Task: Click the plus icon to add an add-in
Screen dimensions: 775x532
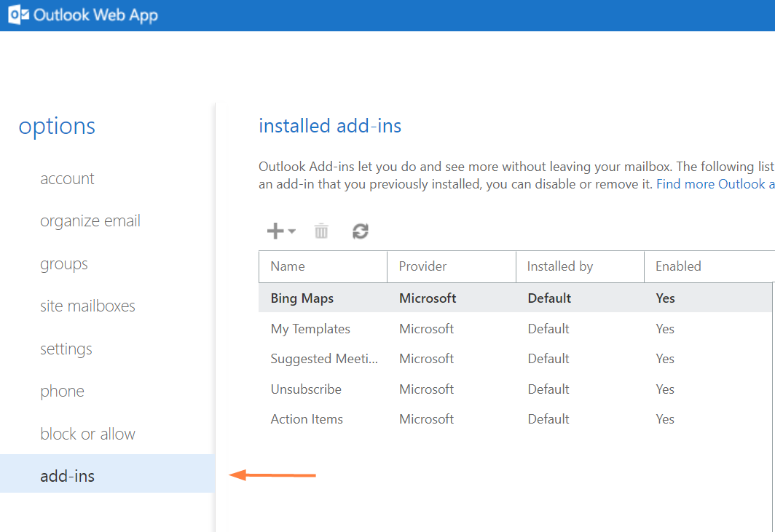Action: click(x=275, y=231)
